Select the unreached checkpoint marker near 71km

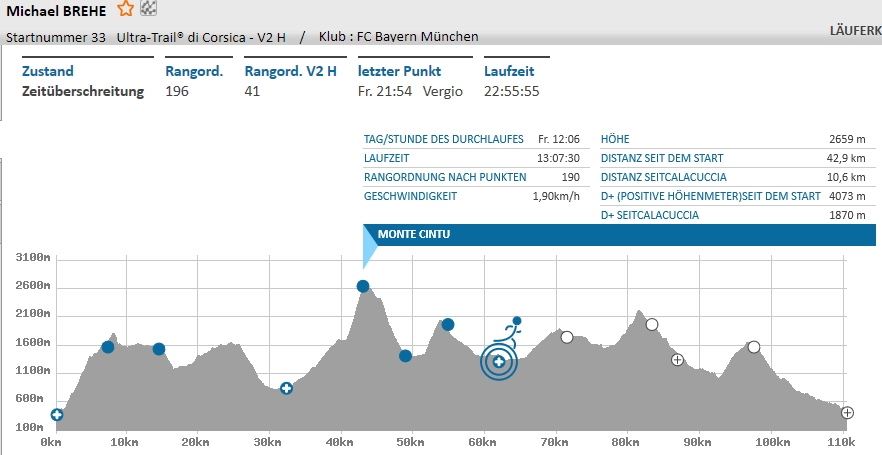click(567, 337)
